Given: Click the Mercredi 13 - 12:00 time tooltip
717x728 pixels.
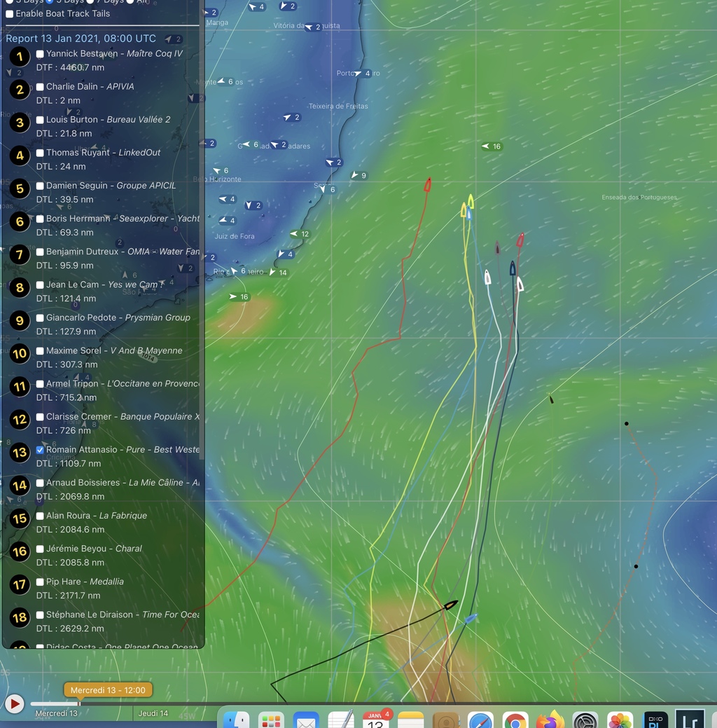Looking at the screenshot, I should coord(108,690).
